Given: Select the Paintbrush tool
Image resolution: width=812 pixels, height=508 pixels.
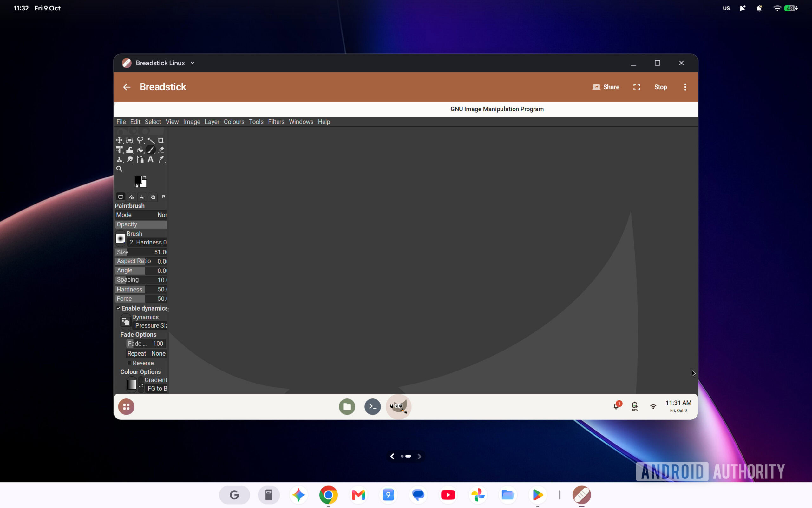Looking at the screenshot, I should click(x=151, y=150).
